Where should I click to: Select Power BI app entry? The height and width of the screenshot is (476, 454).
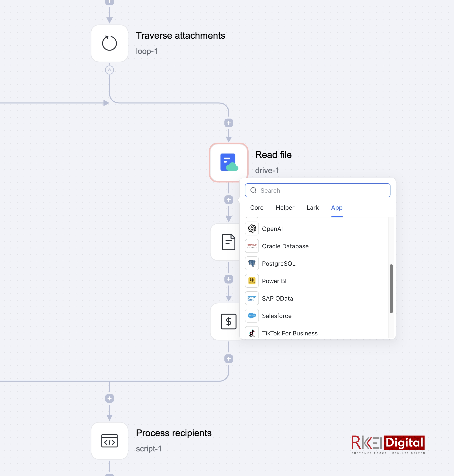point(274,281)
